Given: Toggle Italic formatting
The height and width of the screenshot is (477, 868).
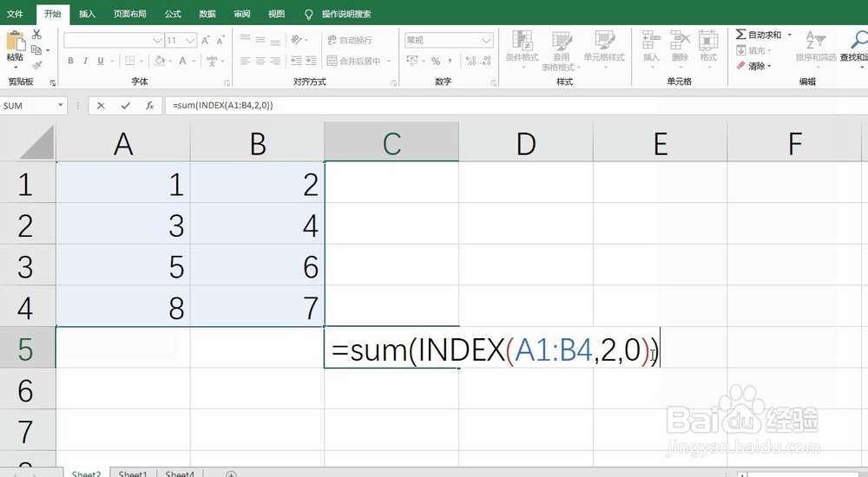Looking at the screenshot, I should click(x=86, y=61).
